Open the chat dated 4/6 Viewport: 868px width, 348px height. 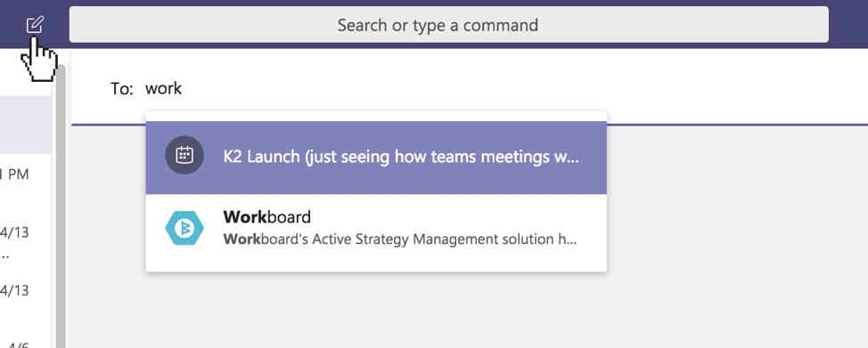(26, 338)
